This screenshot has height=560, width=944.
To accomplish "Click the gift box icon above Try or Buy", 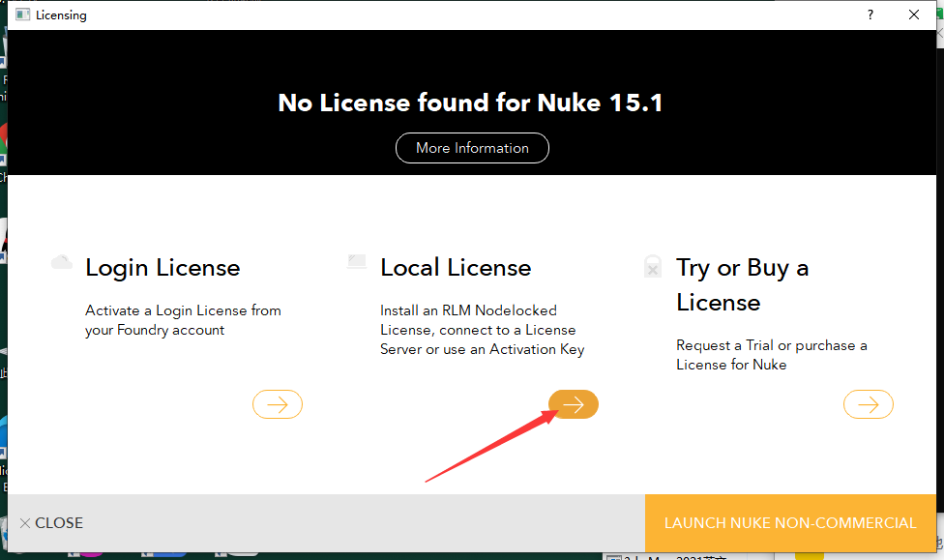I will click(653, 268).
